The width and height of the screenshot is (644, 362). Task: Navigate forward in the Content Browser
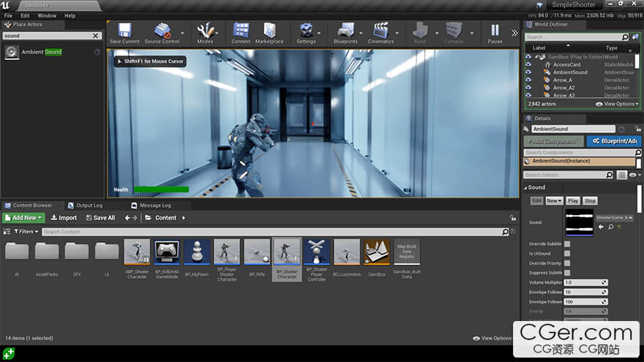(x=135, y=218)
